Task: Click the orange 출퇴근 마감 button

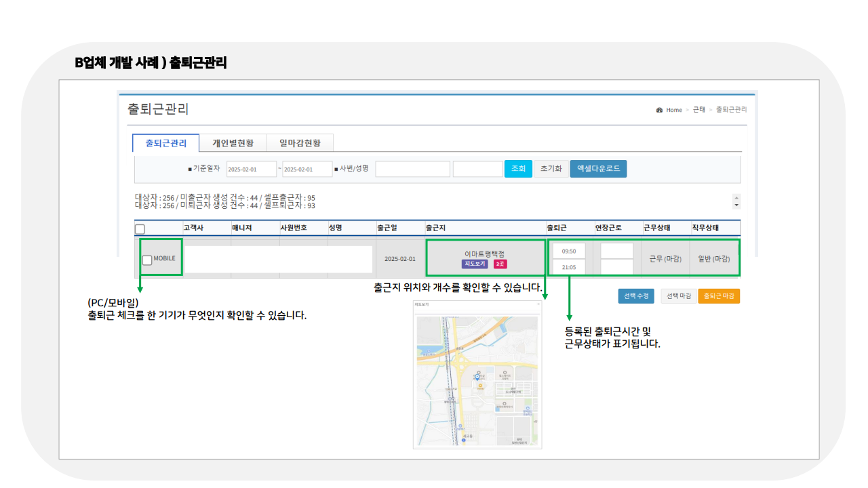Action: (x=719, y=296)
